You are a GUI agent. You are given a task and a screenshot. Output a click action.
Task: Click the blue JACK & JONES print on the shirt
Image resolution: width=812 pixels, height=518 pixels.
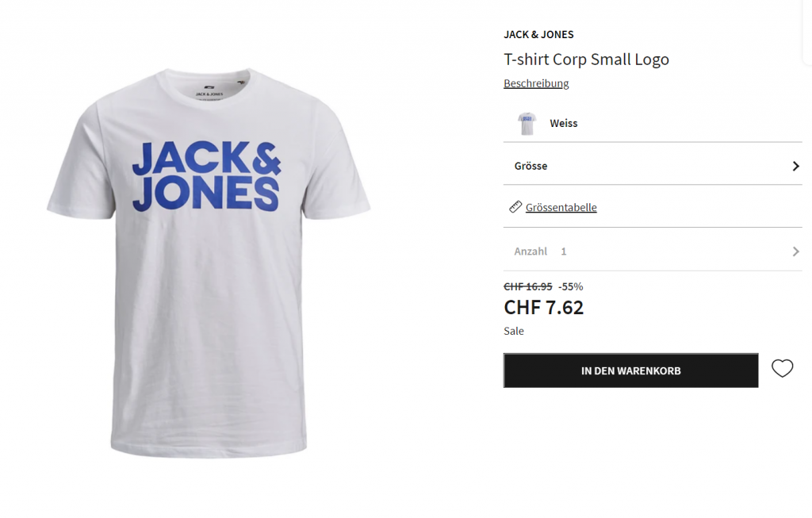(207, 176)
